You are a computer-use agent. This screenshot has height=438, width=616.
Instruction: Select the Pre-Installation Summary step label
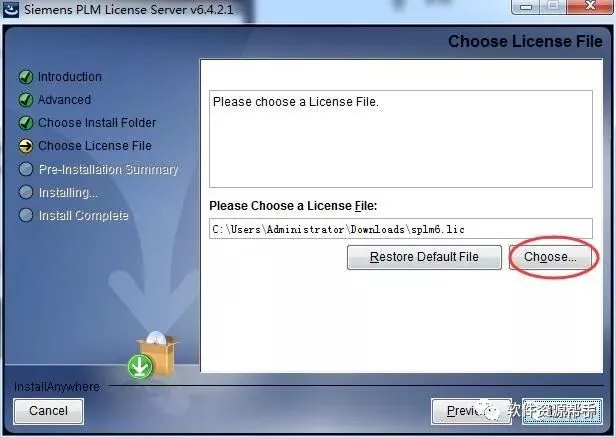click(108, 169)
